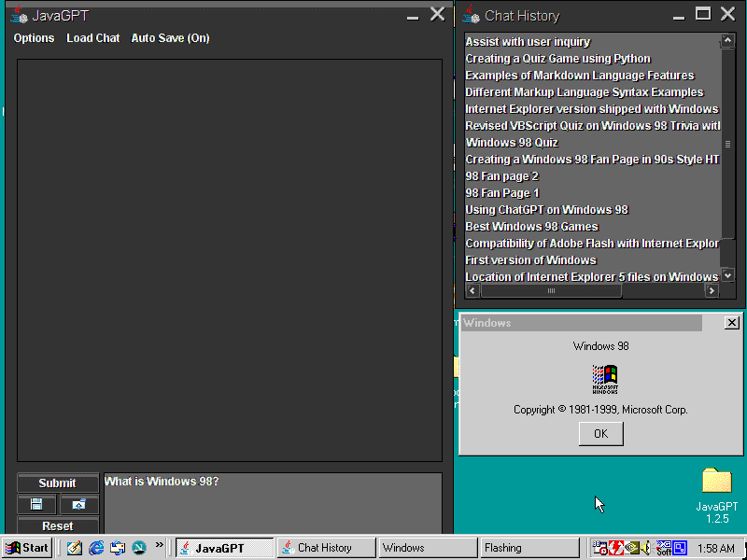747x560 pixels.
Task: Select 'Best Windows 98 Games' chat
Action: (x=593, y=227)
